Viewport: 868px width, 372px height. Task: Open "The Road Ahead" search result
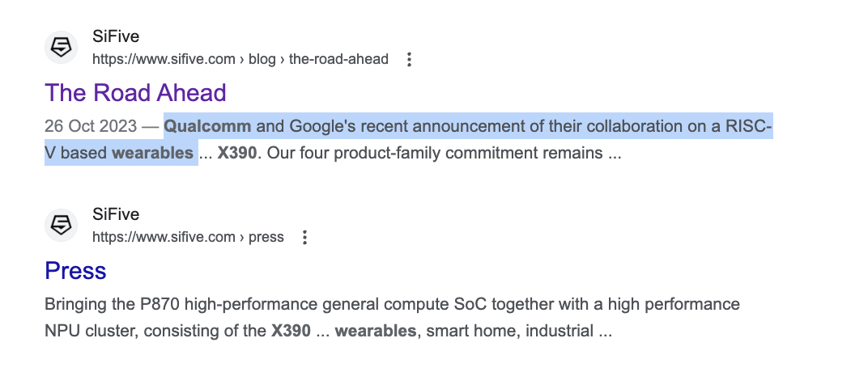click(135, 92)
